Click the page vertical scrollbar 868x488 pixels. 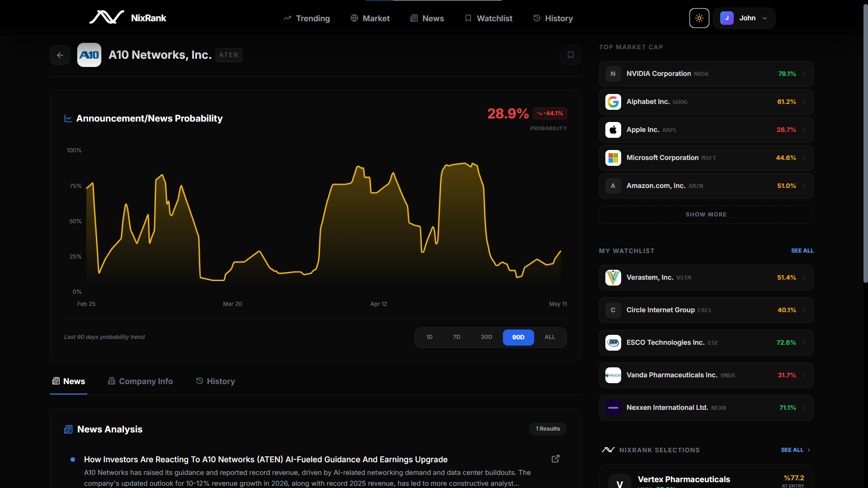865,145
